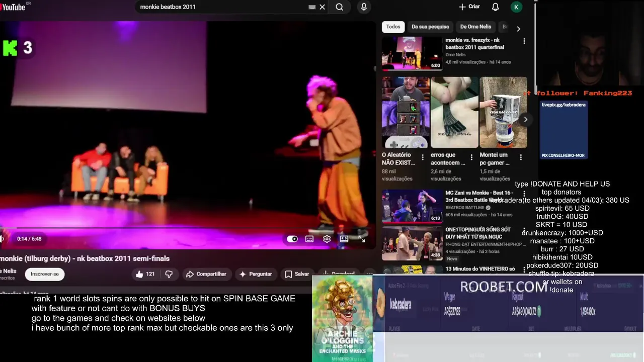Image resolution: width=644 pixels, height=362 pixels.
Task: Toggle the autoplay switch in the player
Action: (x=292, y=239)
